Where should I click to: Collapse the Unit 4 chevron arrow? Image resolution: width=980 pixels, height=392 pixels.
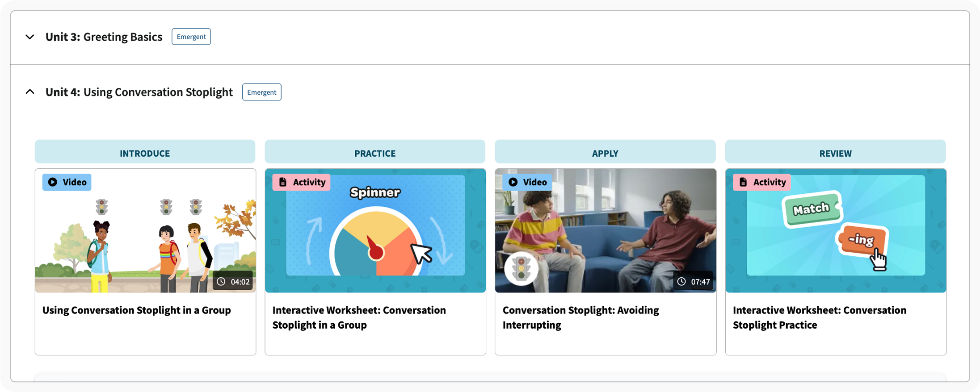pyautogui.click(x=30, y=92)
